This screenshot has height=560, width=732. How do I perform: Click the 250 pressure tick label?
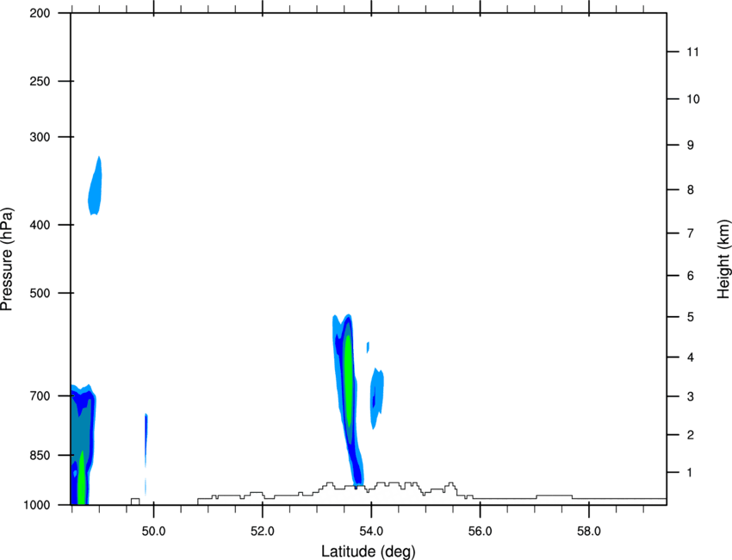pyautogui.click(x=40, y=81)
